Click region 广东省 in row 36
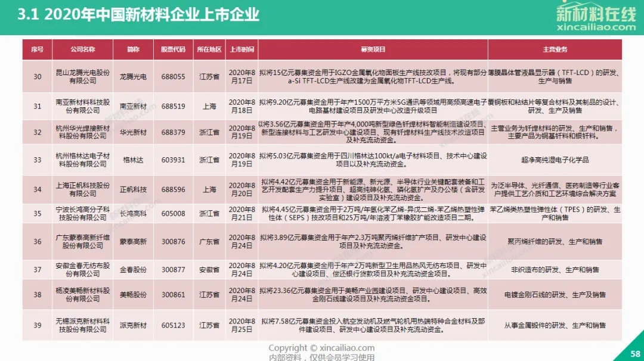 tap(209, 242)
